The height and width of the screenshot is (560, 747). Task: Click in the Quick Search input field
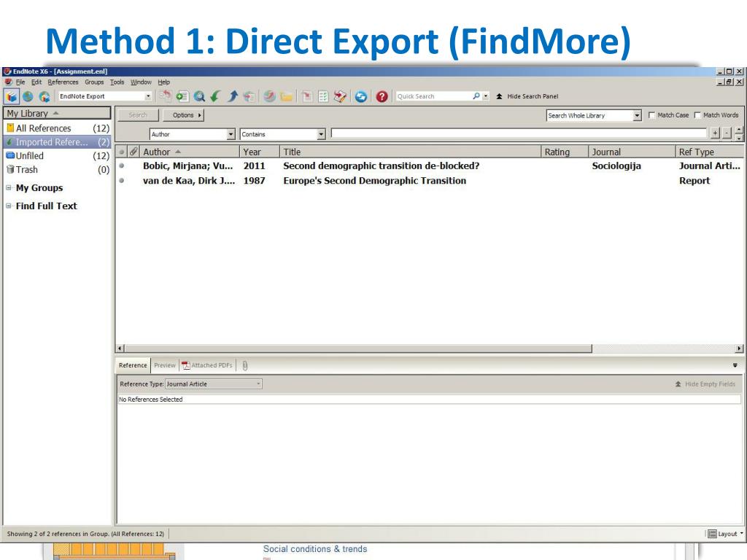tap(433, 96)
